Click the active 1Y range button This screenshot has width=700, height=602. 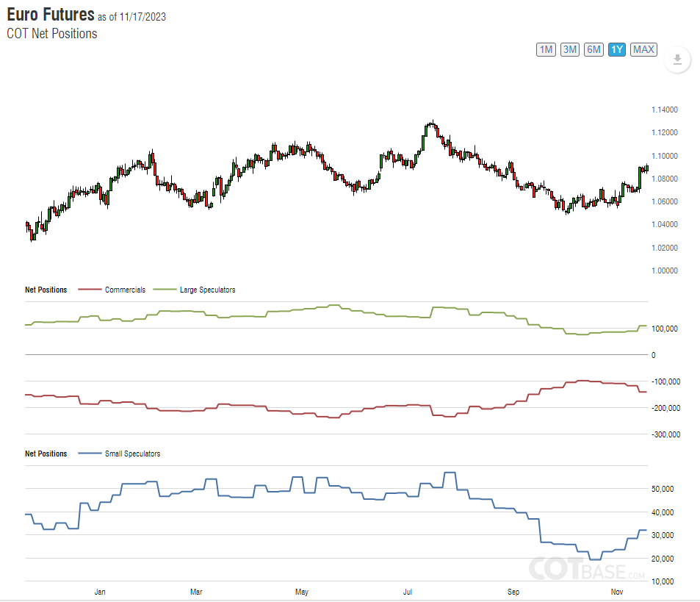617,49
